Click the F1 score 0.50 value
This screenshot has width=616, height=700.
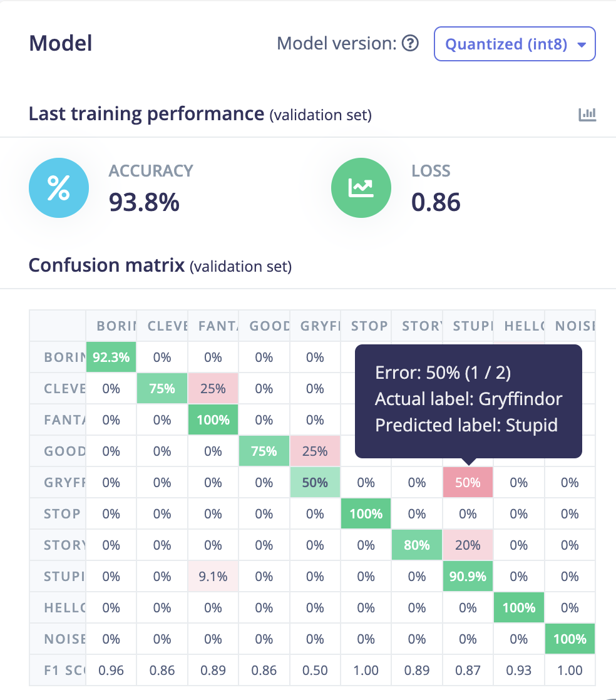(315, 671)
